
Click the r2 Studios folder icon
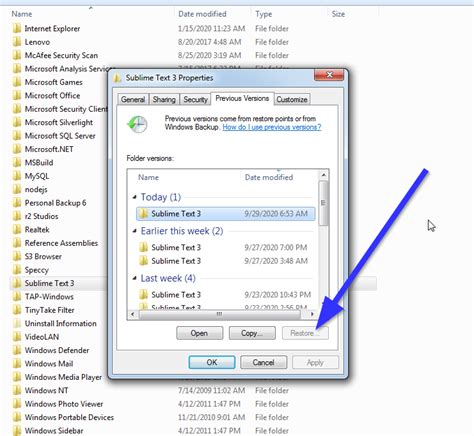pyautogui.click(x=17, y=216)
